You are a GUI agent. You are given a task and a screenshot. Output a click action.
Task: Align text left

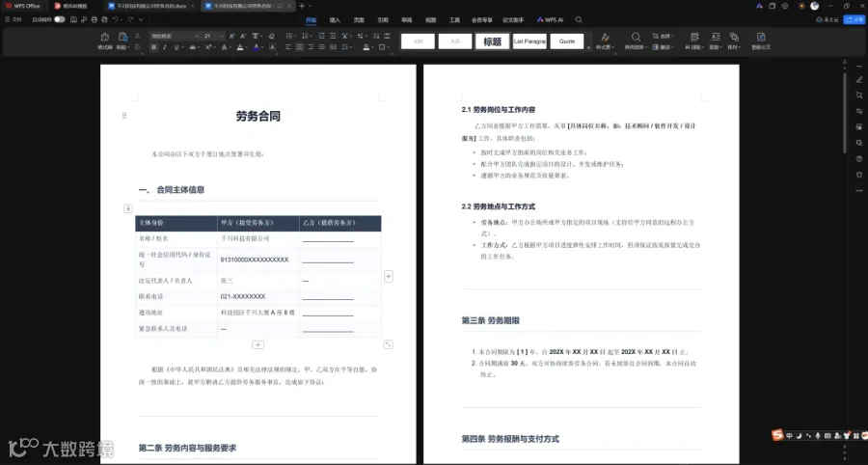point(287,47)
